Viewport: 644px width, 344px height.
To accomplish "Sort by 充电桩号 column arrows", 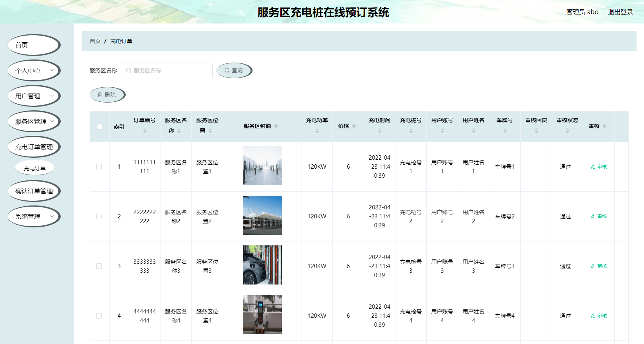I will (x=411, y=131).
